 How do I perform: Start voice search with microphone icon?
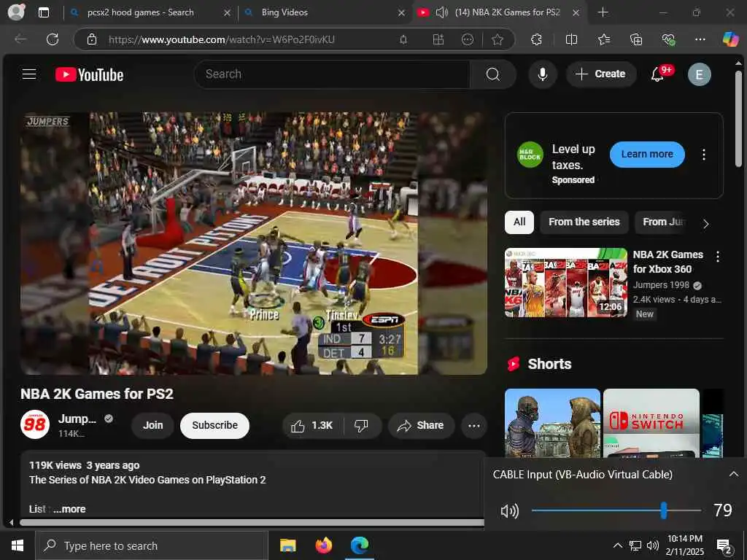coord(542,74)
